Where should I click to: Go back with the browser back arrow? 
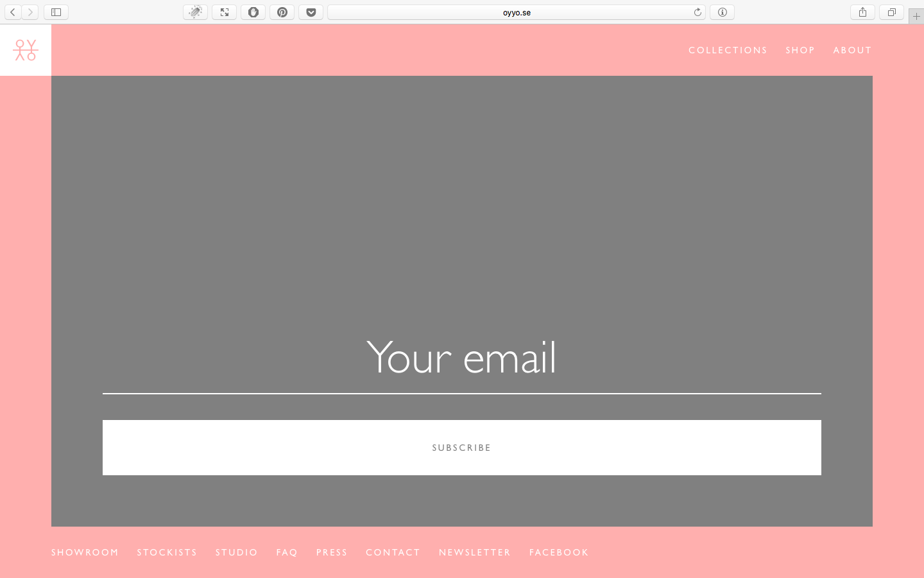point(13,12)
